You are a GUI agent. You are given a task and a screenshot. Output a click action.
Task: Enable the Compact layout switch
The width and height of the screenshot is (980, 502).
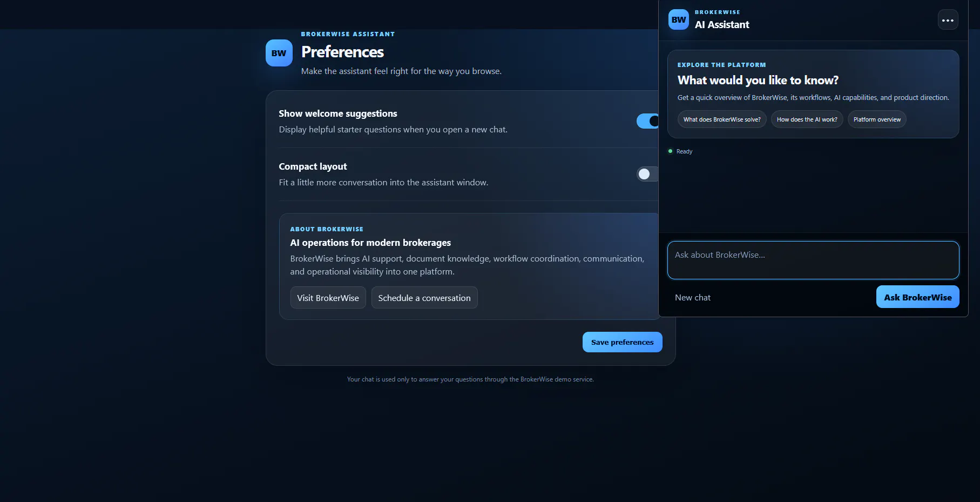(x=647, y=174)
